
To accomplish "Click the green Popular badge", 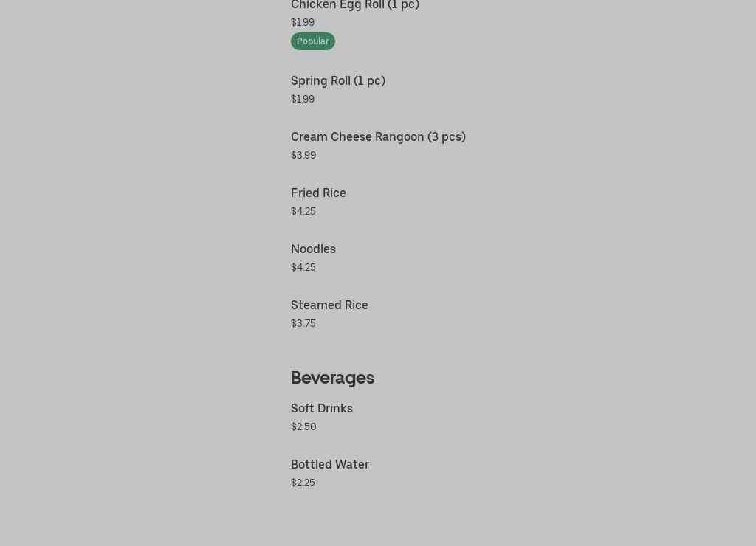I will pyautogui.click(x=312, y=41).
